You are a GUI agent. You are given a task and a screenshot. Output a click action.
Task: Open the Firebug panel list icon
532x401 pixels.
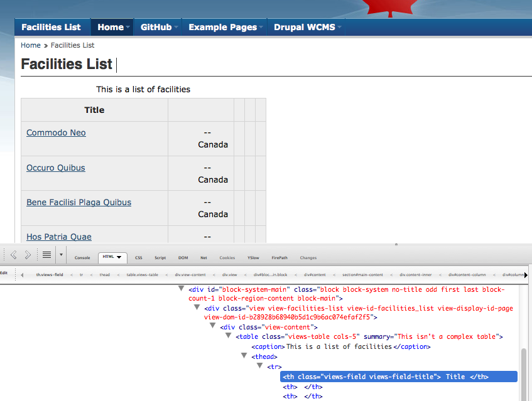[x=46, y=255]
